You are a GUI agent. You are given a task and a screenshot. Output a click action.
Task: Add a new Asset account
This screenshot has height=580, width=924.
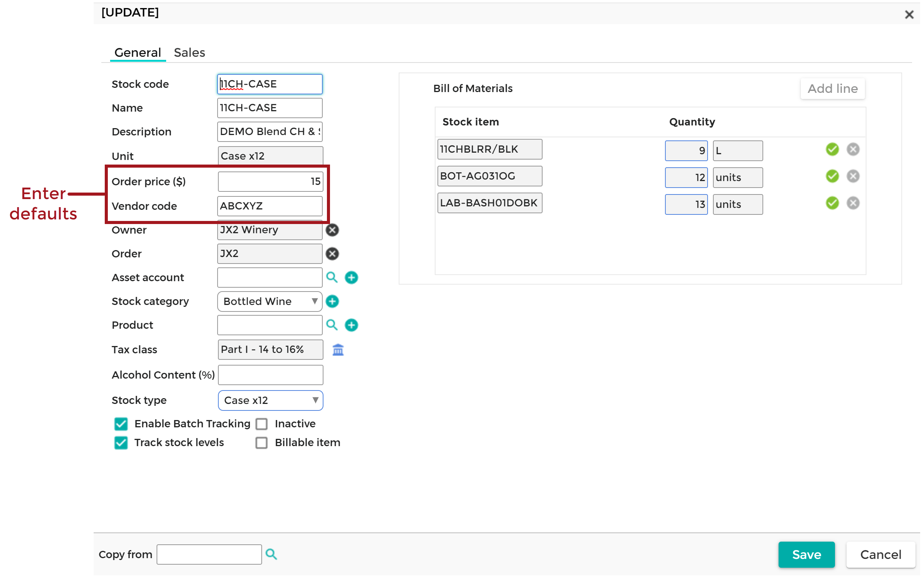click(x=351, y=277)
